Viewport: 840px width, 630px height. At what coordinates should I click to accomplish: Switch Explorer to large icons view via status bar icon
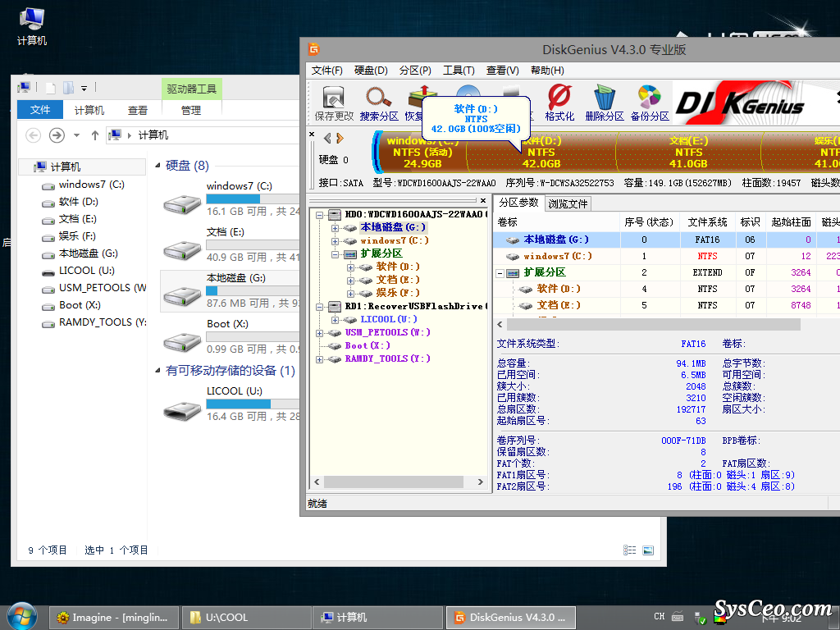tap(648, 550)
